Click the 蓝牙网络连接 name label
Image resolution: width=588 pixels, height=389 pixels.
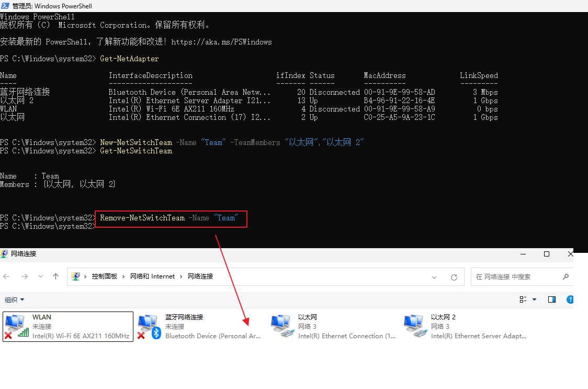pyautogui.click(x=184, y=317)
